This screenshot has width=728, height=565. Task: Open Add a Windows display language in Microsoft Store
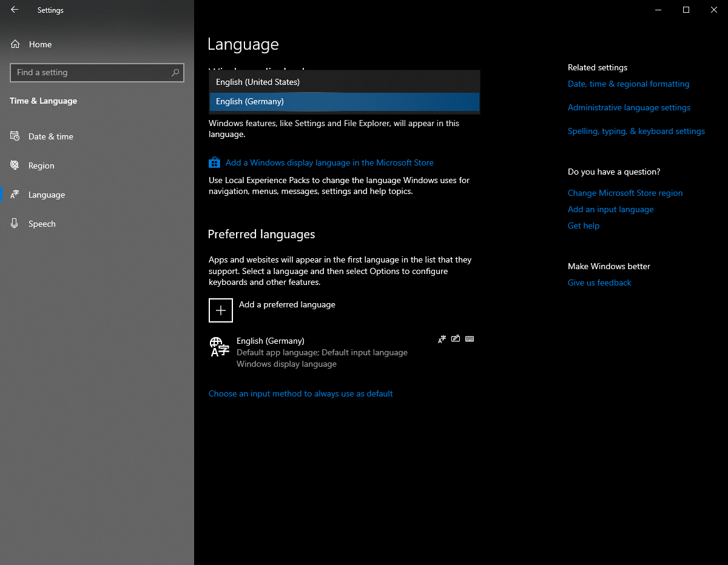(329, 162)
